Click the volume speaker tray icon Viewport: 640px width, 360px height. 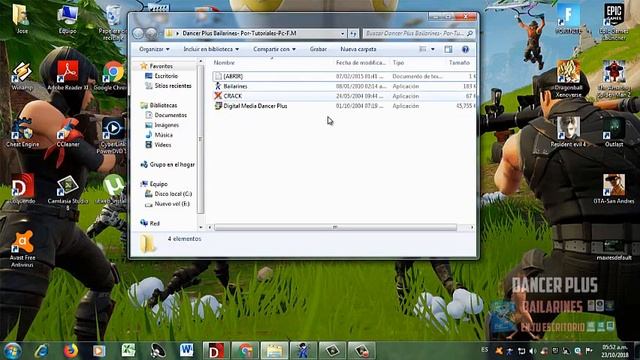(533, 351)
